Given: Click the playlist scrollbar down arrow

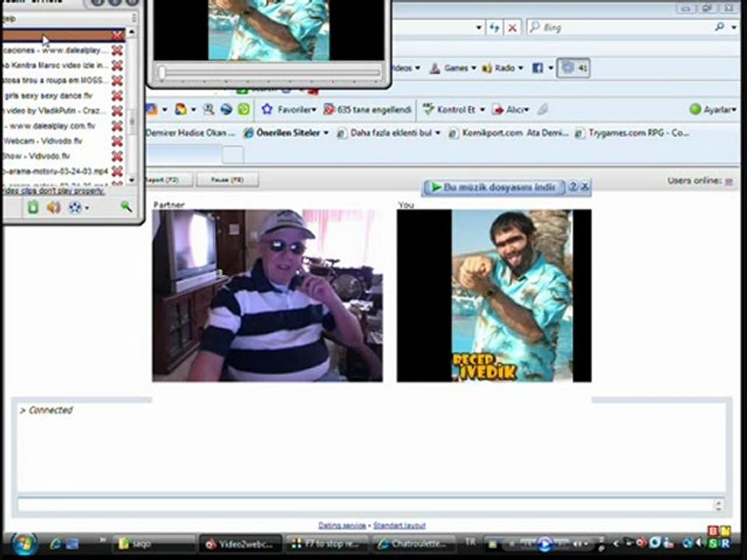Looking at the screenshot, I should point(132,180).
